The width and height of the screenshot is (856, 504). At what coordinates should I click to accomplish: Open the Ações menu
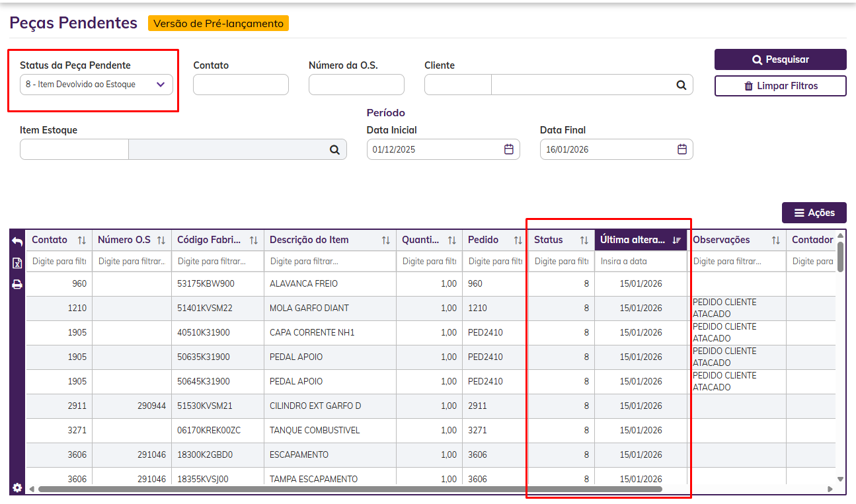[814, 213]
